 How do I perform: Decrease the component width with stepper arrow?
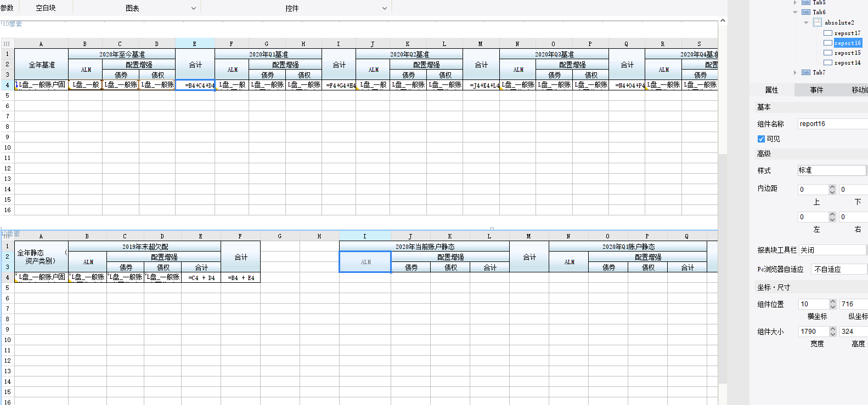(833, 334)
